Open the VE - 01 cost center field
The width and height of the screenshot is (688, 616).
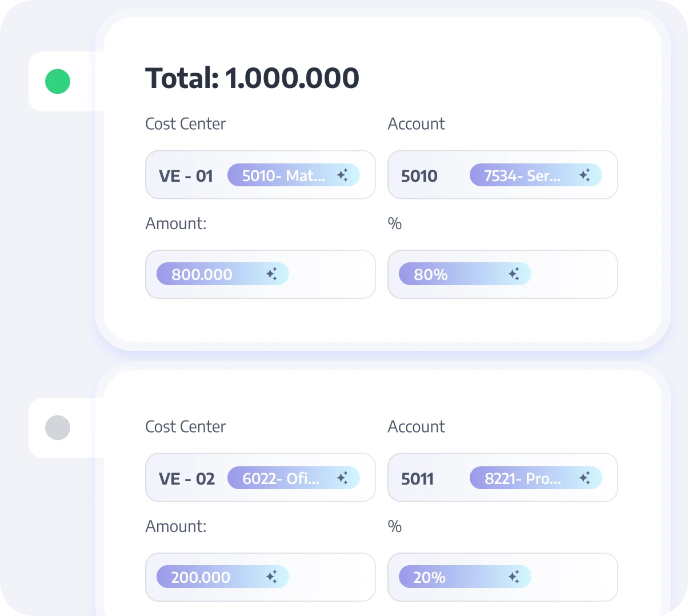(x=186, y=175)
